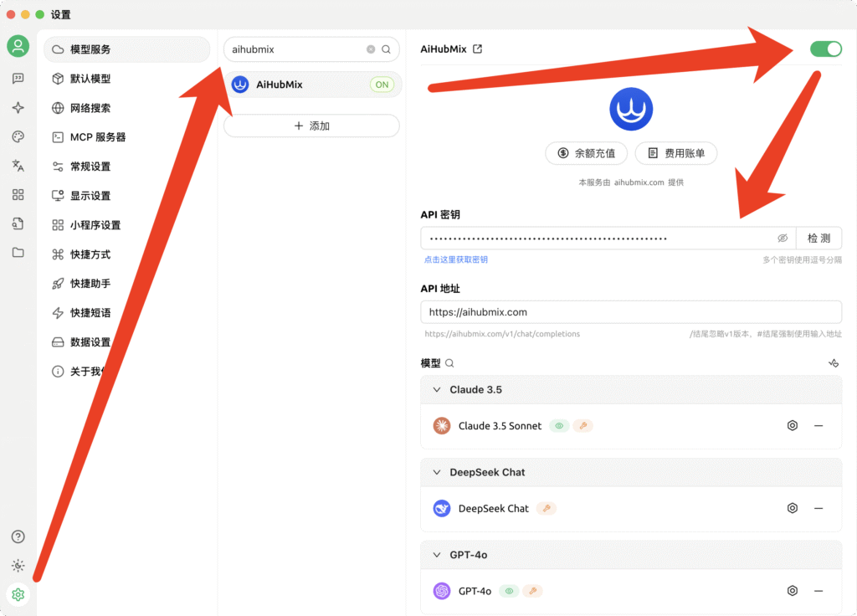
Task: Click the API 地址 input field
Action: [631, 312]
